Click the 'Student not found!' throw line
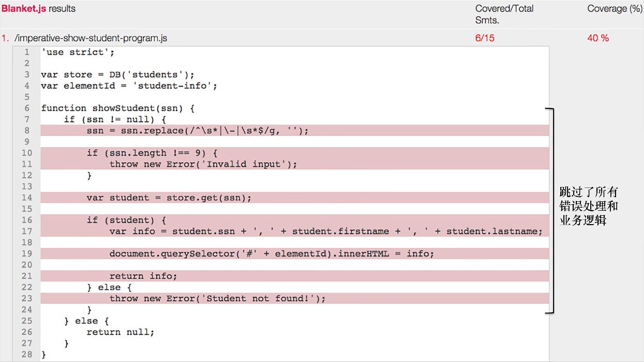The width and height of the screenshot is (644, 362). point(217,298)
